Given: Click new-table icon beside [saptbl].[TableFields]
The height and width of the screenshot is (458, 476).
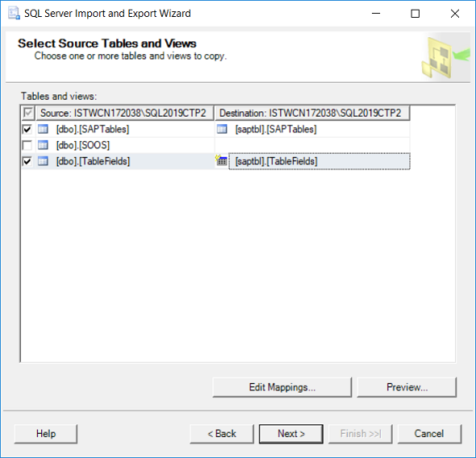Looking at the screenshot, I should [x=221, y=160].
